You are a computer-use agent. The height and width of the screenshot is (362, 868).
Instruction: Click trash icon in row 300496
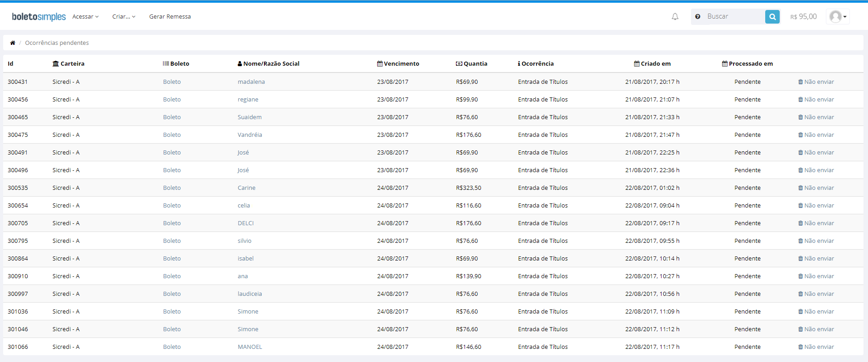pyautogui.click(x=801, y=170)
